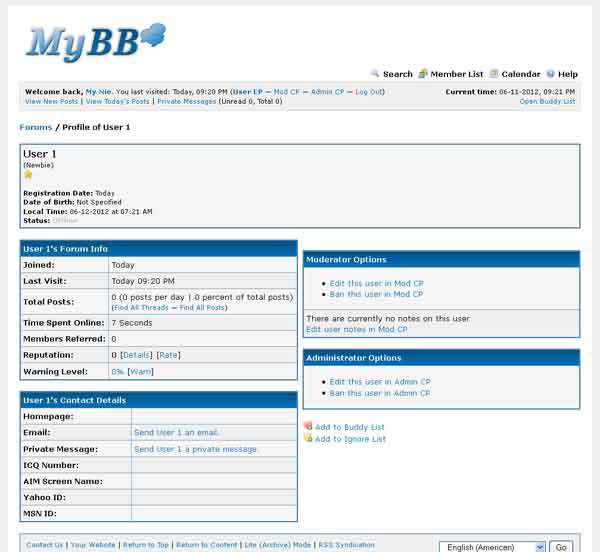
Task: Open User CP from welcome bar
Action: tap(248, 92)
